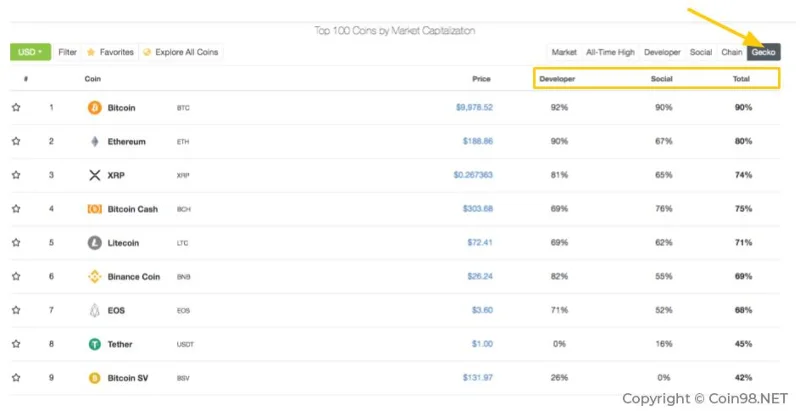Click EOS price $3.60
The width and height of the screenshot is (800, 411).
pos(482,310)
